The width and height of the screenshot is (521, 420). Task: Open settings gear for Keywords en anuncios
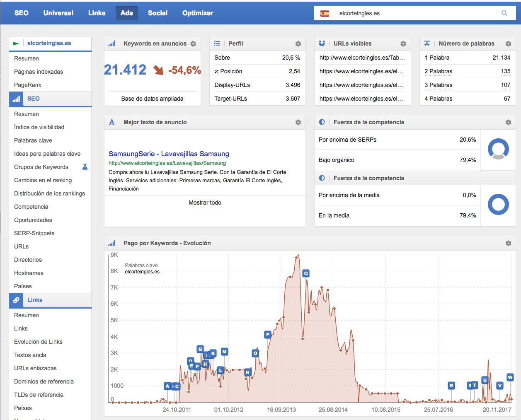click(193, 43)
